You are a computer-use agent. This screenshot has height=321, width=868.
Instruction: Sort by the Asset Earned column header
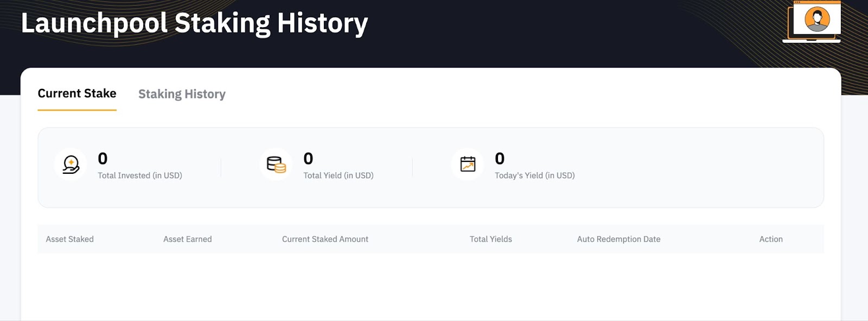coord(188,239)
